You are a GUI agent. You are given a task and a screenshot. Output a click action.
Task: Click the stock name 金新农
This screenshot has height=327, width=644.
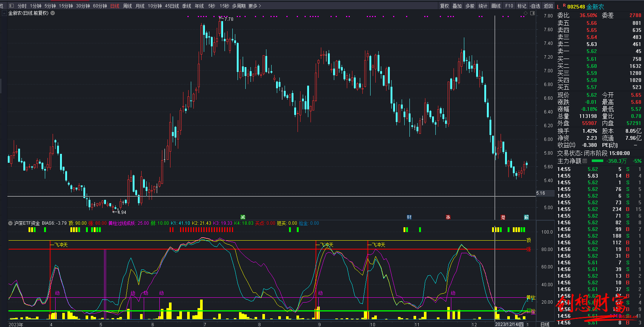(x=595, y=7)
